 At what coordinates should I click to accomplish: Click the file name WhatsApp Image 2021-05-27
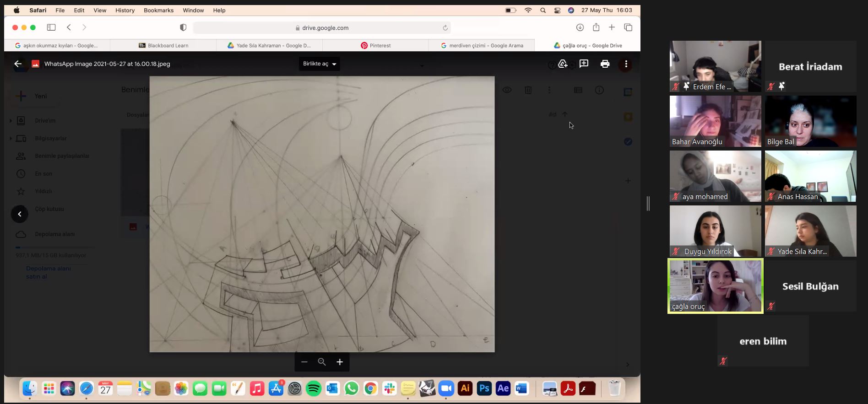107,64
